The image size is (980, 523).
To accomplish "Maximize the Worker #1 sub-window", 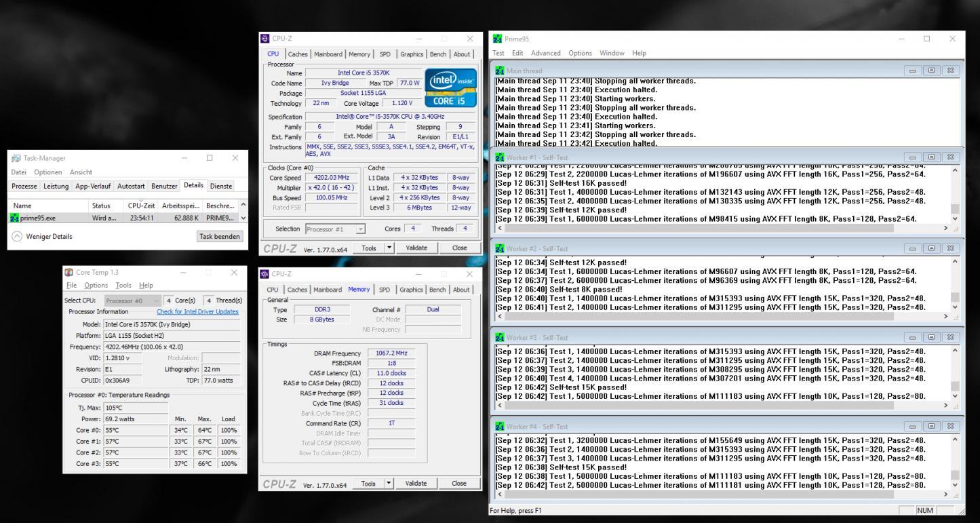I will point(933,157).
